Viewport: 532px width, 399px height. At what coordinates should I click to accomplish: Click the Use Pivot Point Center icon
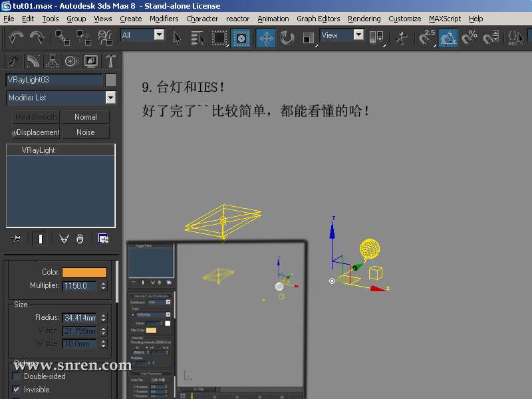click(x=376, y=38)
